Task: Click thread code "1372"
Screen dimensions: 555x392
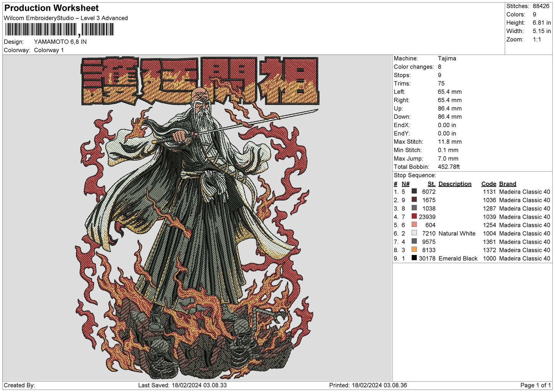Action: [x=489, y=250]
